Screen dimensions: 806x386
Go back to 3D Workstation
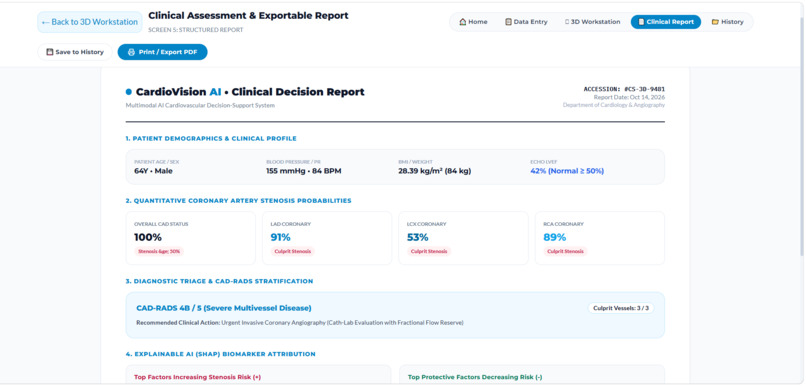point(90,22)
